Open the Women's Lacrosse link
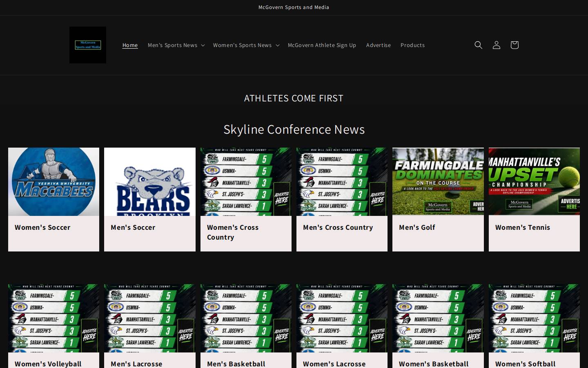Screen dimensions: 588x368 (334, 364)
